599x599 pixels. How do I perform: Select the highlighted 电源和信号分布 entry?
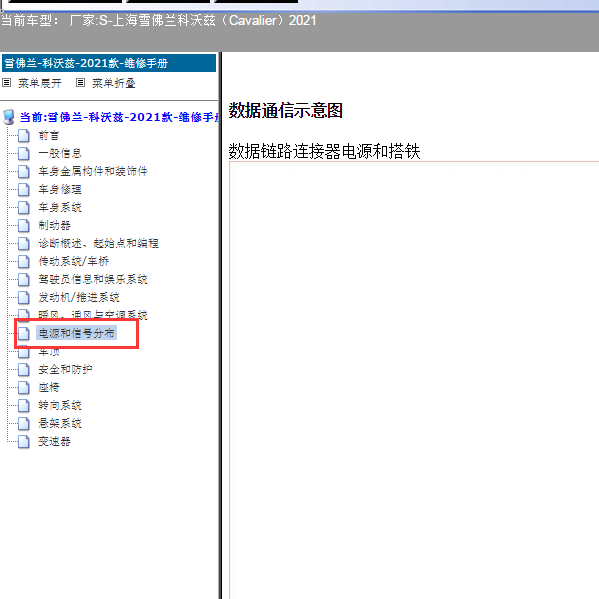tap(76, 333)
